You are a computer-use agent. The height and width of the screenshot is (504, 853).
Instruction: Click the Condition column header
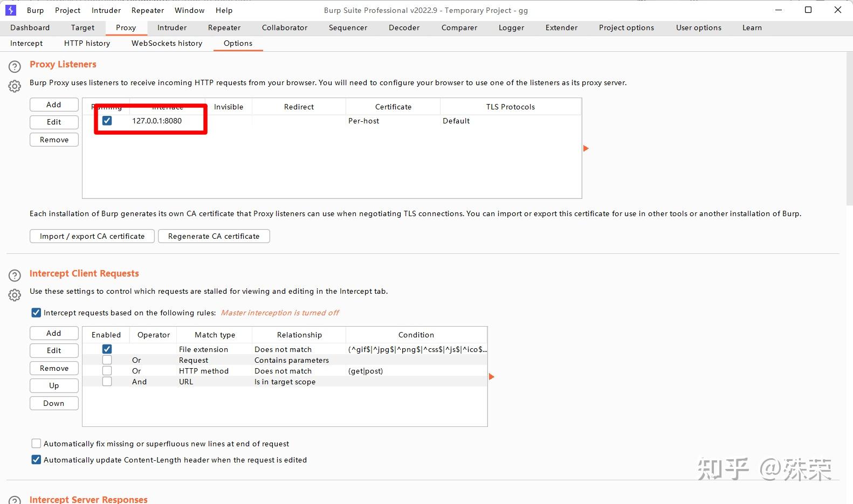click(416, 335)
